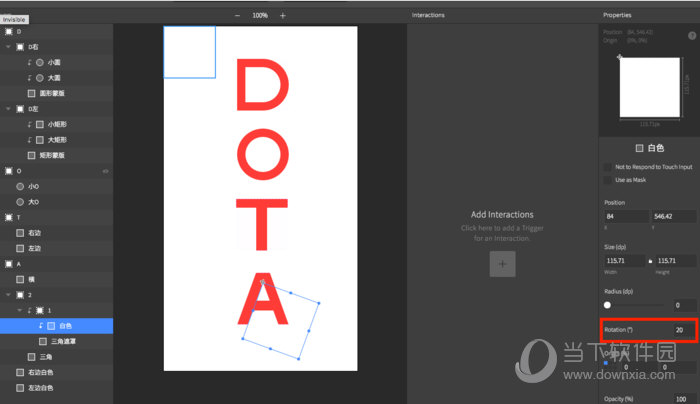Viewport: 700px width, 404px height.
Task: Click the Add Interactions heading
Action: pyautogui.click(x=502, y=215)
